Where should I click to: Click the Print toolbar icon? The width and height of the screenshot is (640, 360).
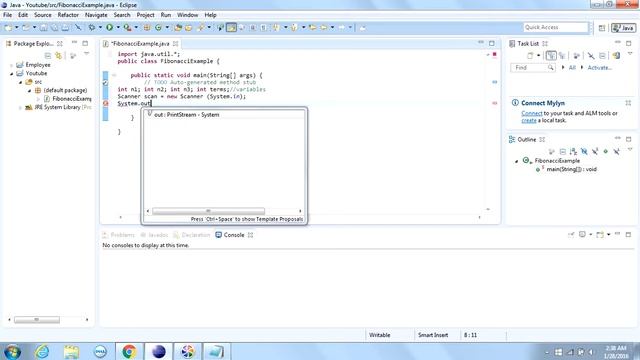pos(65,27)
